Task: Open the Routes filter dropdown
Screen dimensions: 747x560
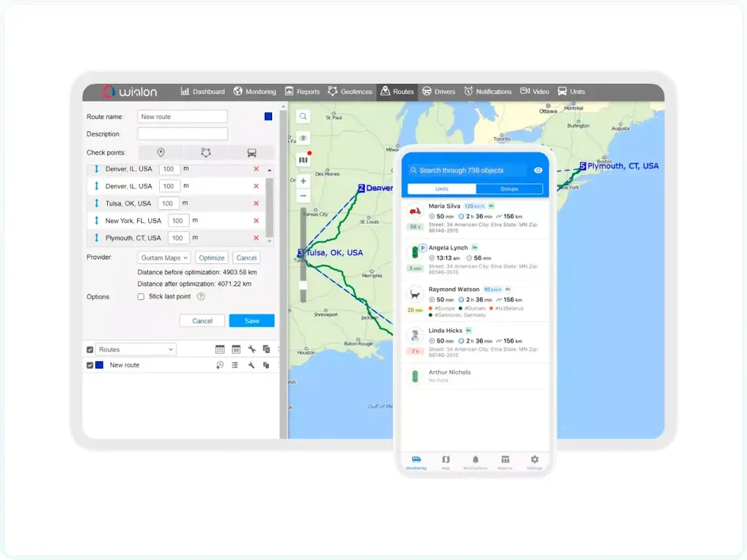Action: (136, 349)
